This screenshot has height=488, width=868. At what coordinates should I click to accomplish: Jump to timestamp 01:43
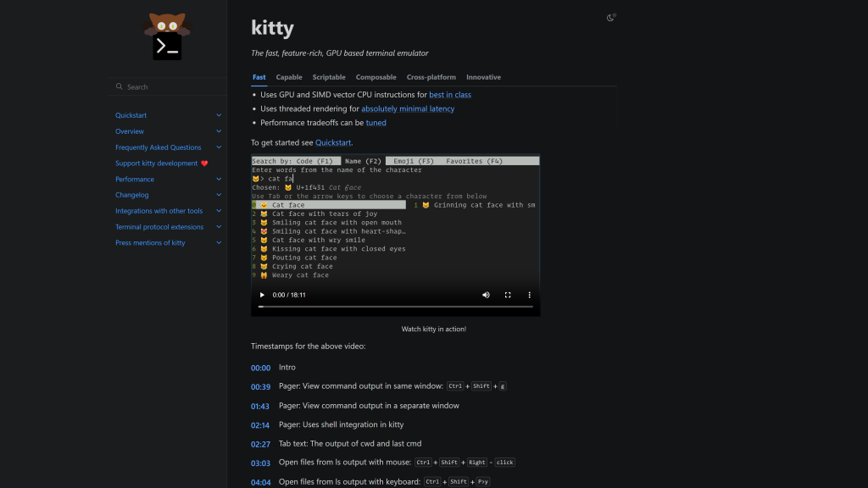click(260, 406)
